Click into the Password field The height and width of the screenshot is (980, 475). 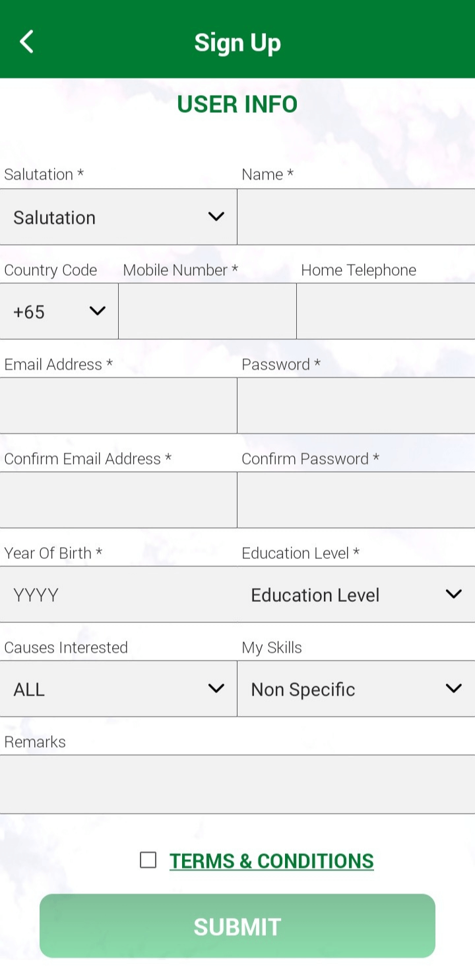click(356, 406)
